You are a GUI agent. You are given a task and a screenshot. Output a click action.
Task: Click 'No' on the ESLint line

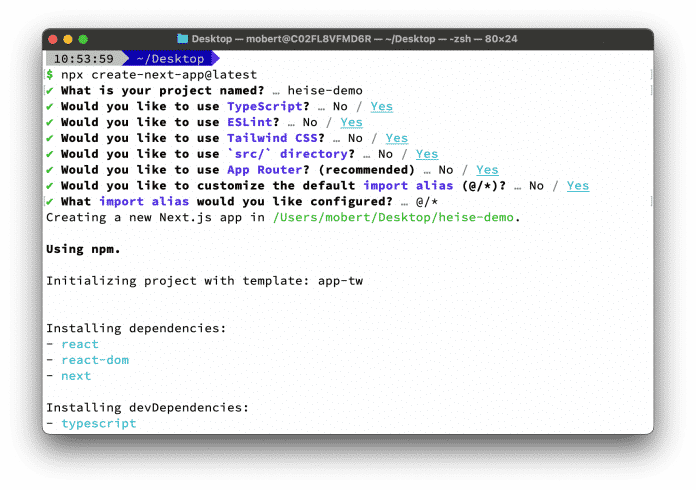(x=310, y=122)
